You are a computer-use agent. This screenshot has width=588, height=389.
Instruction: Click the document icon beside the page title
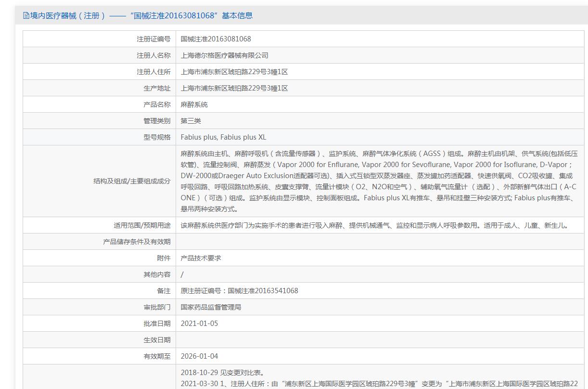pyautogui.click(x=26, y=15)
